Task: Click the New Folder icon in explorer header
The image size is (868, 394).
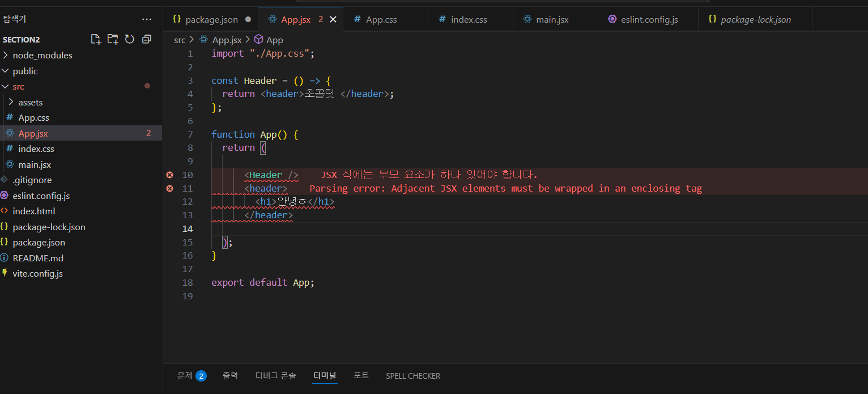Action: [113, 39]
